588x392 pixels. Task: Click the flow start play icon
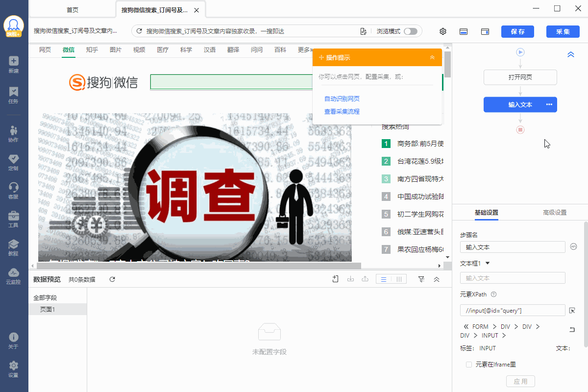click(520, 52)
